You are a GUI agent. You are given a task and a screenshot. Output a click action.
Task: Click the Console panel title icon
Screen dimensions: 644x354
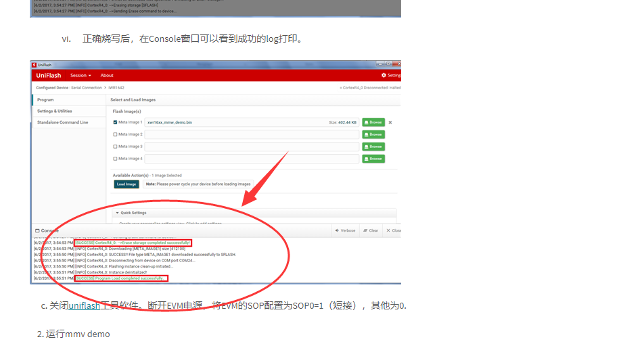point(37,230)
